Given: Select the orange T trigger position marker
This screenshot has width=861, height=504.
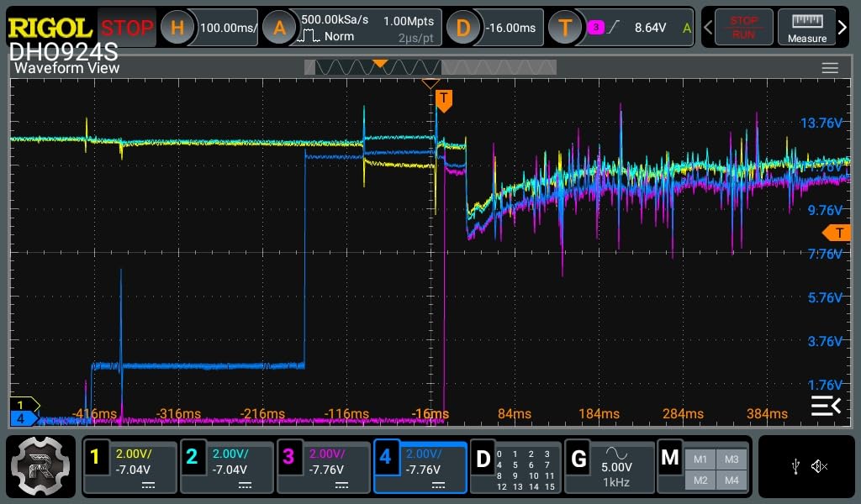Looking at the screenshot, I should 444,101.
